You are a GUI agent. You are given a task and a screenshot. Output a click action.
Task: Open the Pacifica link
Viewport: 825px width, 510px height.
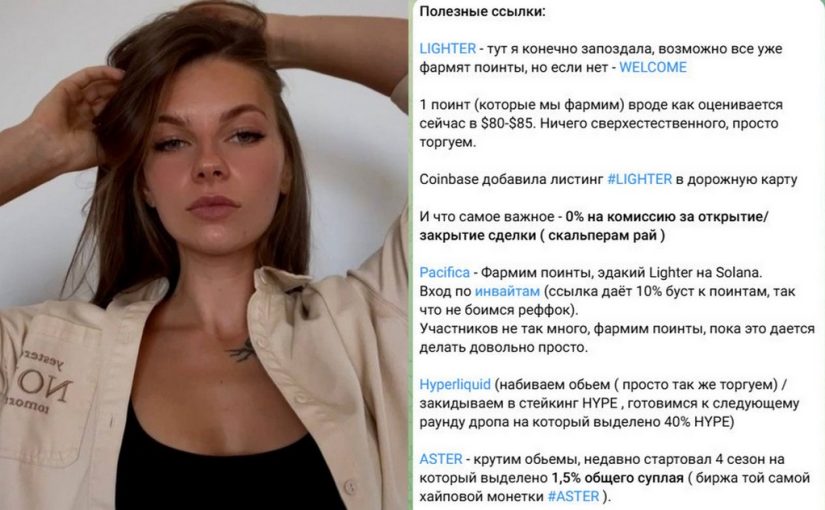tap(445, 273)
